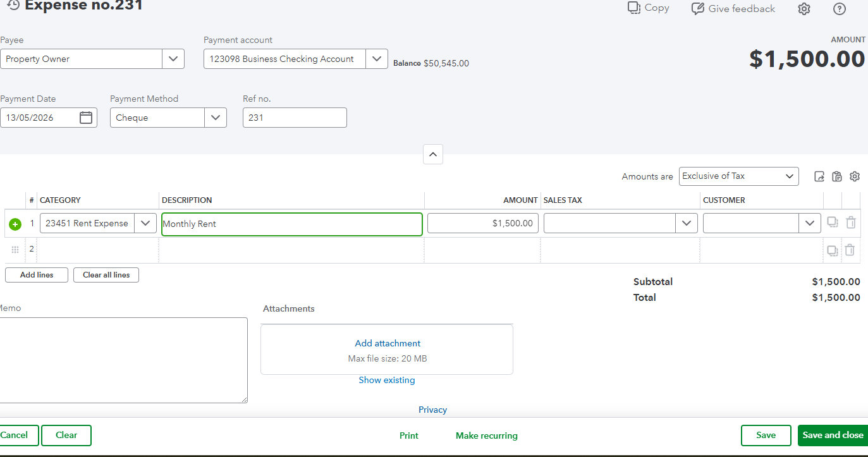Click the Save and close button
The width and height of the screenshot is (868, 457).
tap(833, 435)
